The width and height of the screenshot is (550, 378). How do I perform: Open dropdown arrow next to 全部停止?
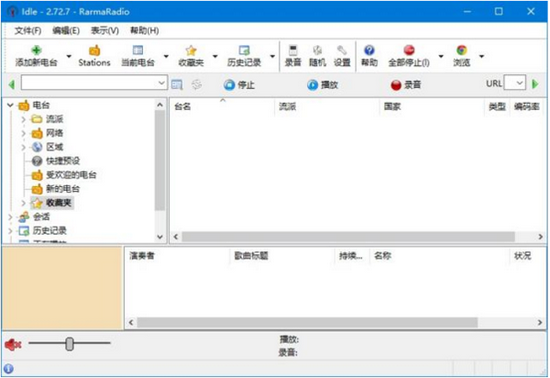pos(441,56)
